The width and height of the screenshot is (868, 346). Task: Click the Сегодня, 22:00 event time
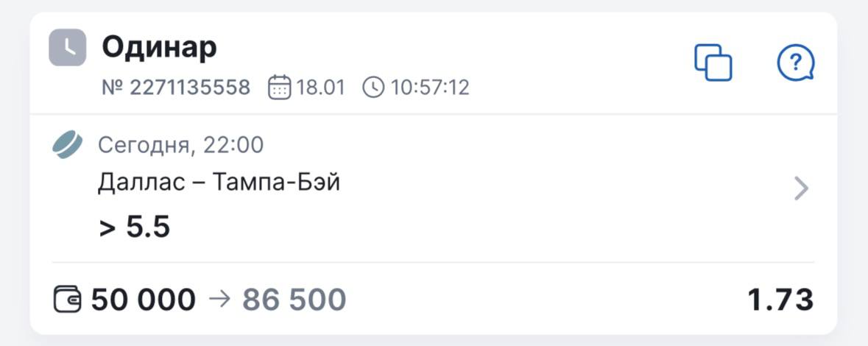180,145
